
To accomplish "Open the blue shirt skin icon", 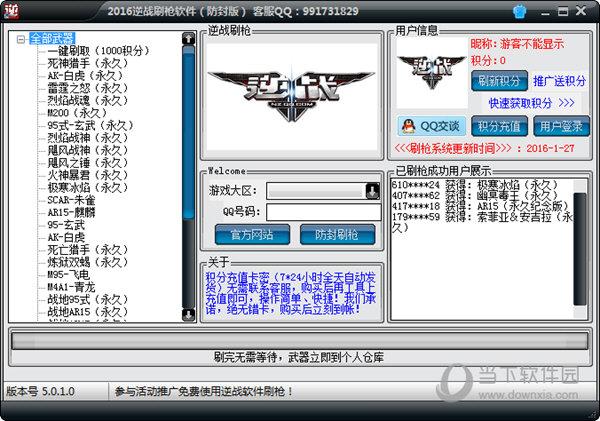I will point(519,11).
